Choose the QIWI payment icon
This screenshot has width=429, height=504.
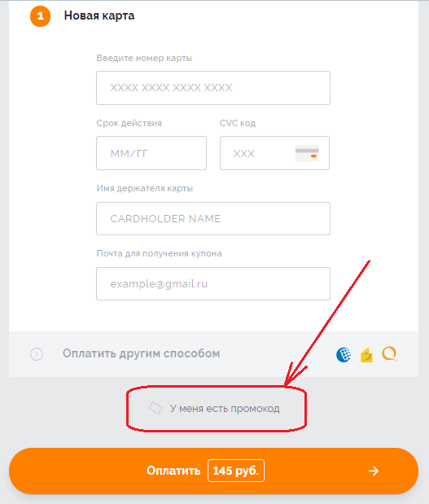tap(389, 354)
